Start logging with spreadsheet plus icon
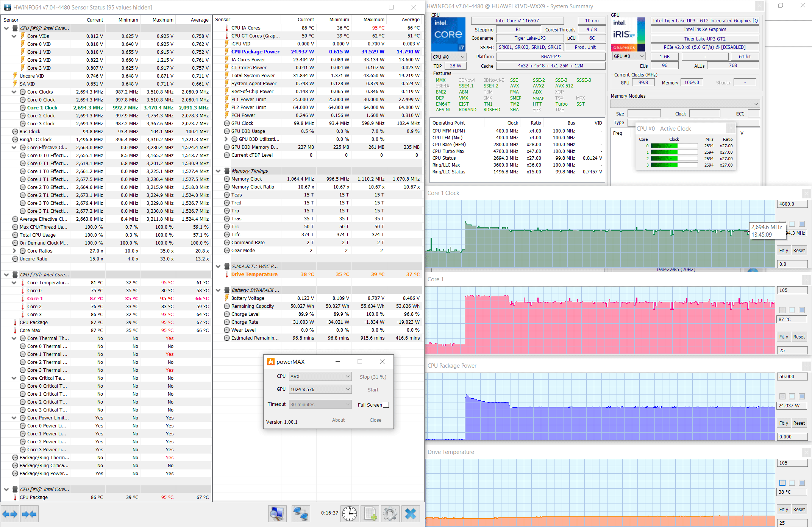 coord(370,514)
